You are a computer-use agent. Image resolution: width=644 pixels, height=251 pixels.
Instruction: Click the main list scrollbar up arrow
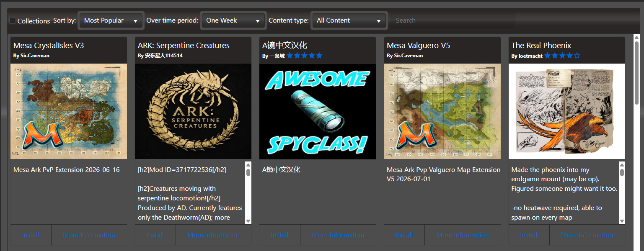pos(636,37)
